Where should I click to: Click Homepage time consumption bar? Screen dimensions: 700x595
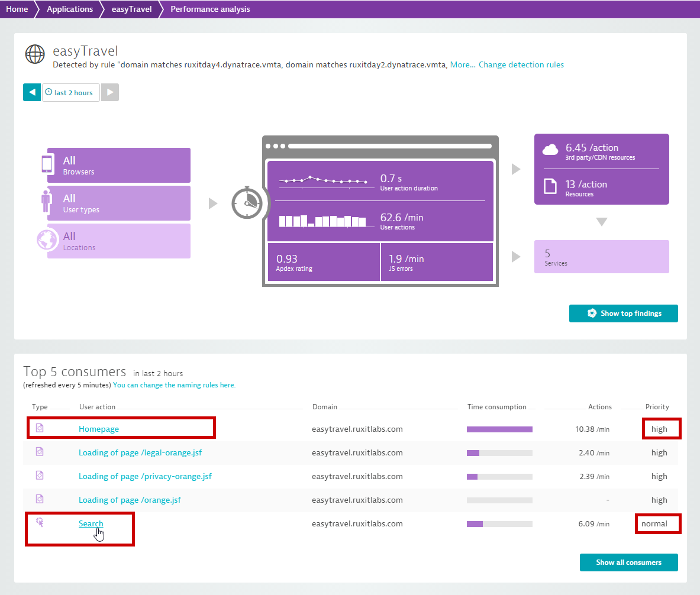(x=499, y=429)
